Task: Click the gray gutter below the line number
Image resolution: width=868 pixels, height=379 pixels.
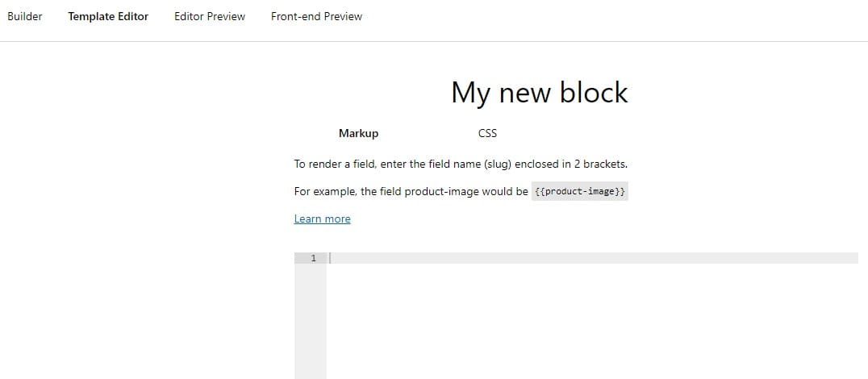Action: 311,322
